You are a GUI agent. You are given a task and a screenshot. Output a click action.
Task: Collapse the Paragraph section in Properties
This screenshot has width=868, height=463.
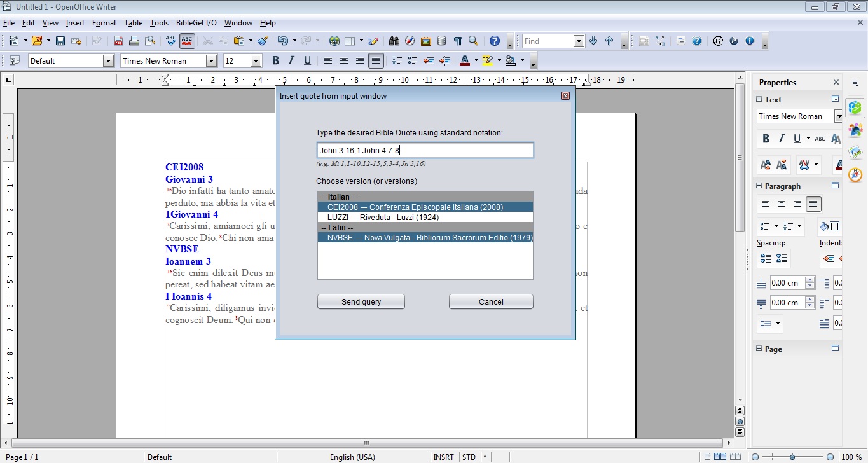759,186
